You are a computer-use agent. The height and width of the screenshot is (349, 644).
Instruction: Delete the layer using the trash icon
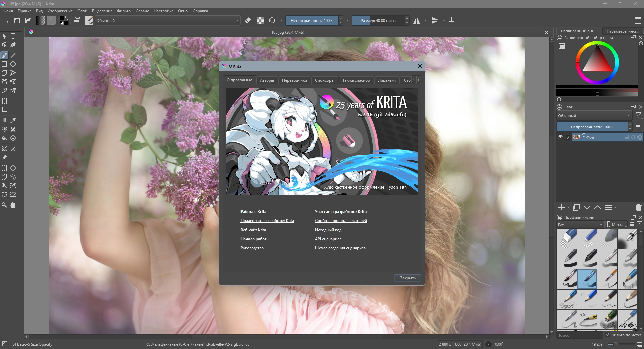pos(638,207)
